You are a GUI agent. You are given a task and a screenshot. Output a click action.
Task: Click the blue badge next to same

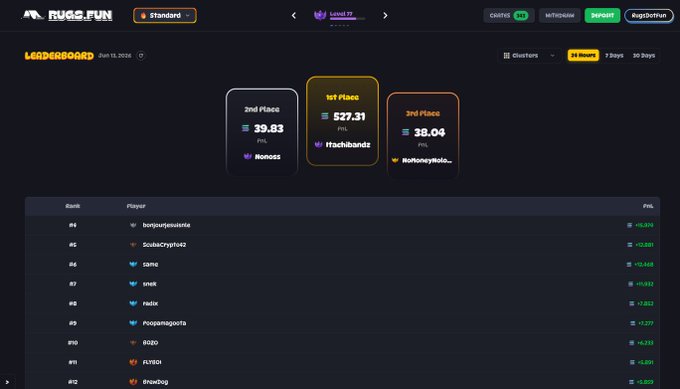click(x=133, y=264)
